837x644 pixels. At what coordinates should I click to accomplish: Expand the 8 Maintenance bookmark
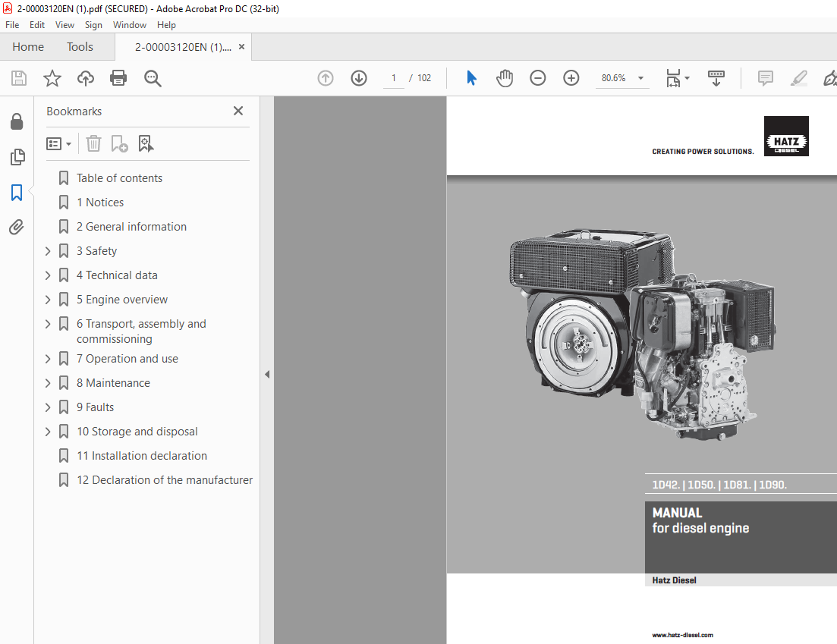(x=48, y=383)
